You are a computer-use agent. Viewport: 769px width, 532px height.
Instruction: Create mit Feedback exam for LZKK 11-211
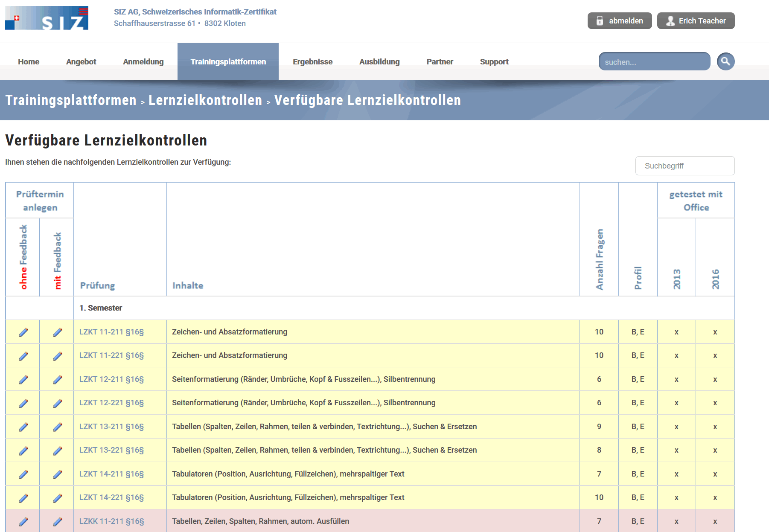click(58, 521)
